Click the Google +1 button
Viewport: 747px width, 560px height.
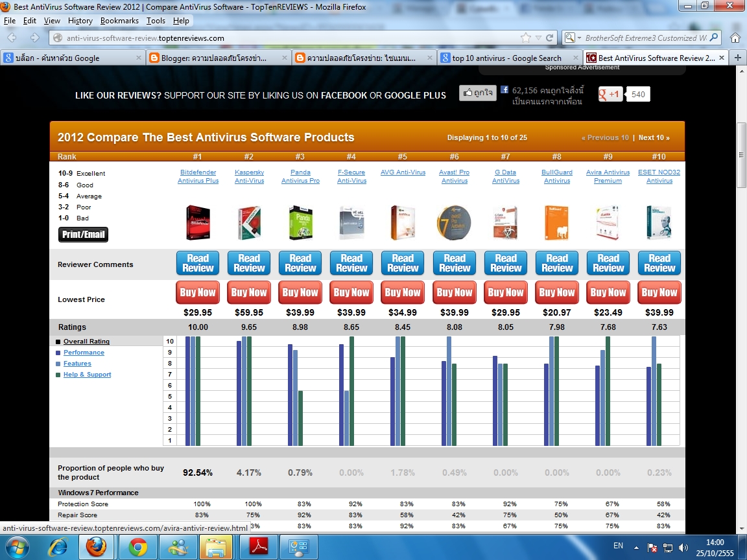coord(611,94)
